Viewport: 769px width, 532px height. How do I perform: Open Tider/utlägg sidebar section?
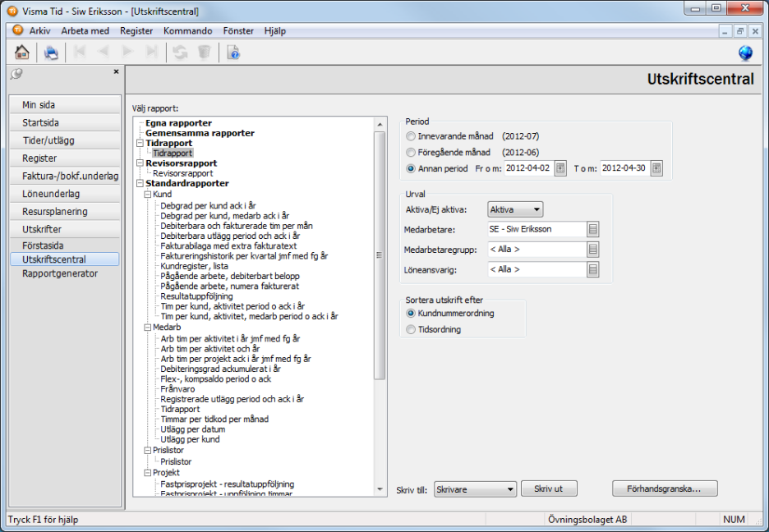coord(65,140)
